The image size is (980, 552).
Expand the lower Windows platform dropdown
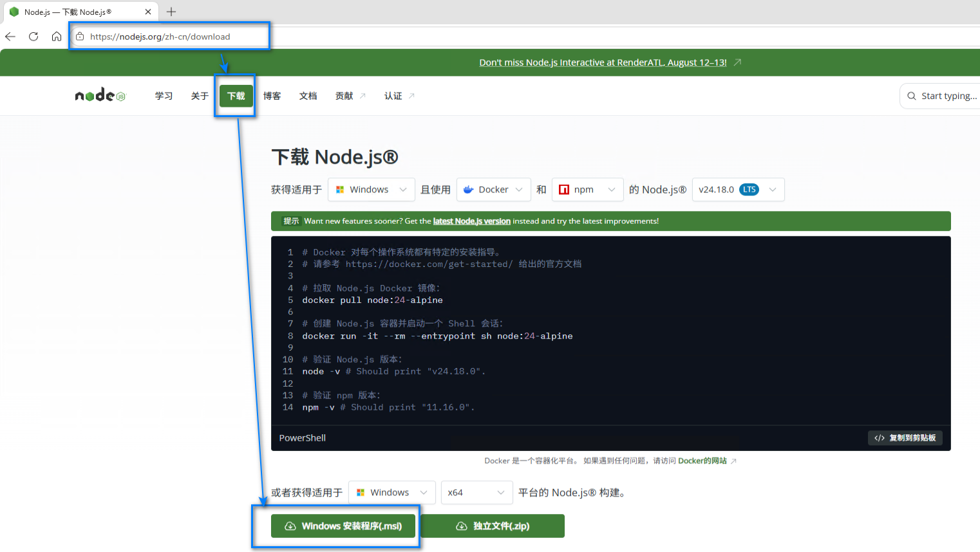[x=392, y=493]
